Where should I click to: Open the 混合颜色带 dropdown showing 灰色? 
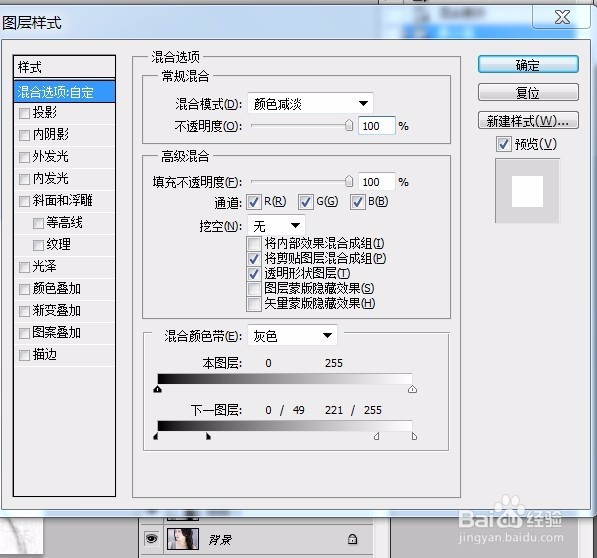[292, 335]
